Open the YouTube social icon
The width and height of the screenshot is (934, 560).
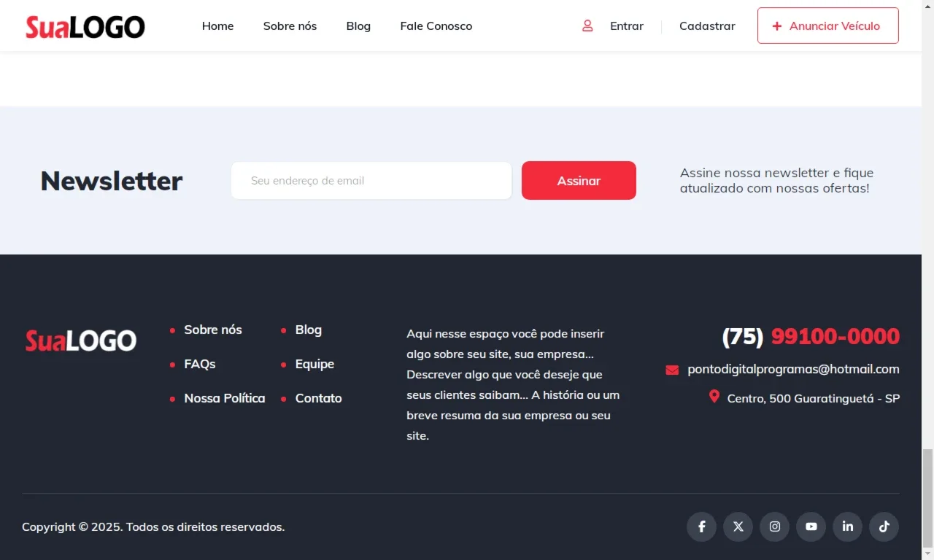point(811,526)
